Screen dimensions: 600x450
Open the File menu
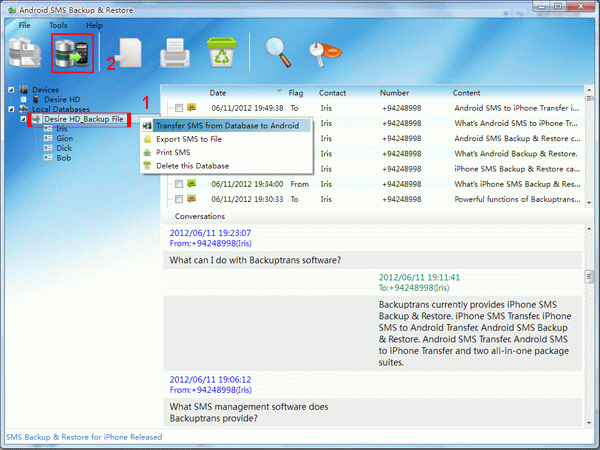point(24,25)
